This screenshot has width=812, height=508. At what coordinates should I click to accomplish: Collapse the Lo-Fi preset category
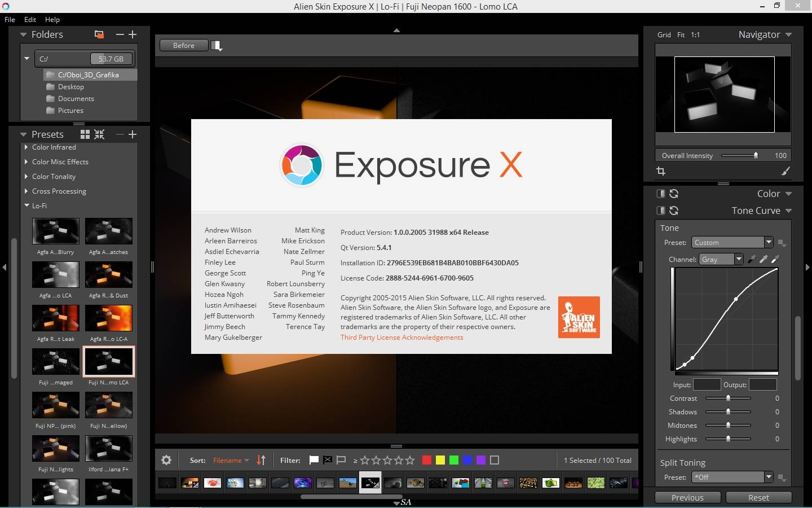pos(27,206)
